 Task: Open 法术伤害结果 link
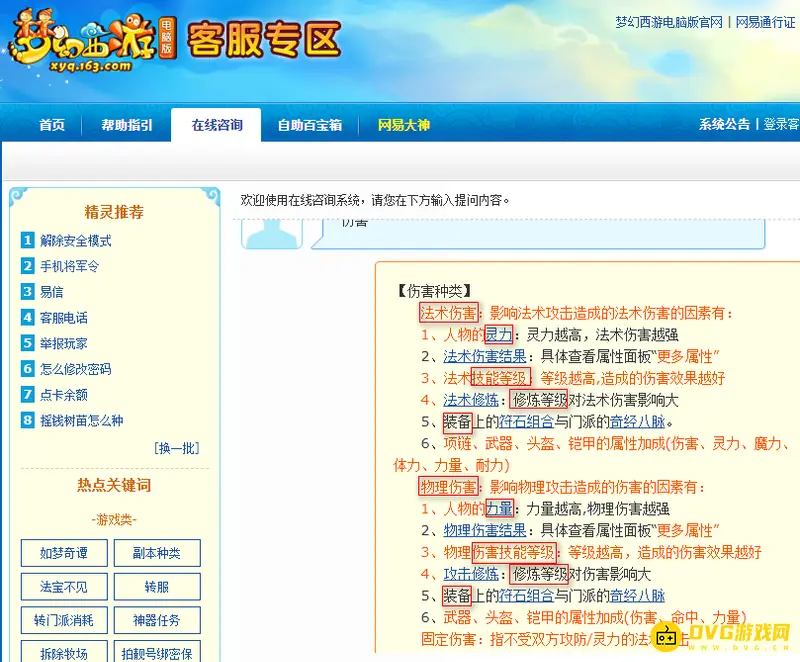(485, 356)
